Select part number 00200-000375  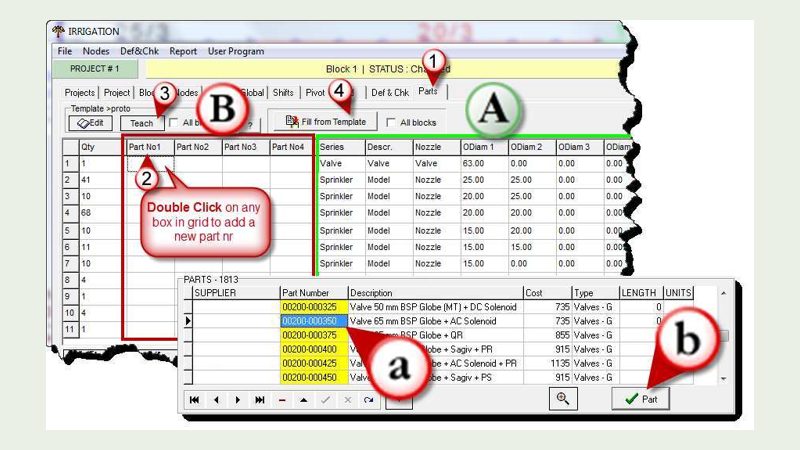coord(314,335)
